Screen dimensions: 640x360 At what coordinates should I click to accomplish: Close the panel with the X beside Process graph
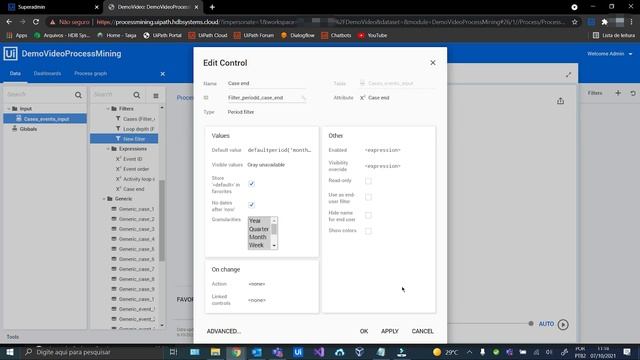(x=163, y=74)
